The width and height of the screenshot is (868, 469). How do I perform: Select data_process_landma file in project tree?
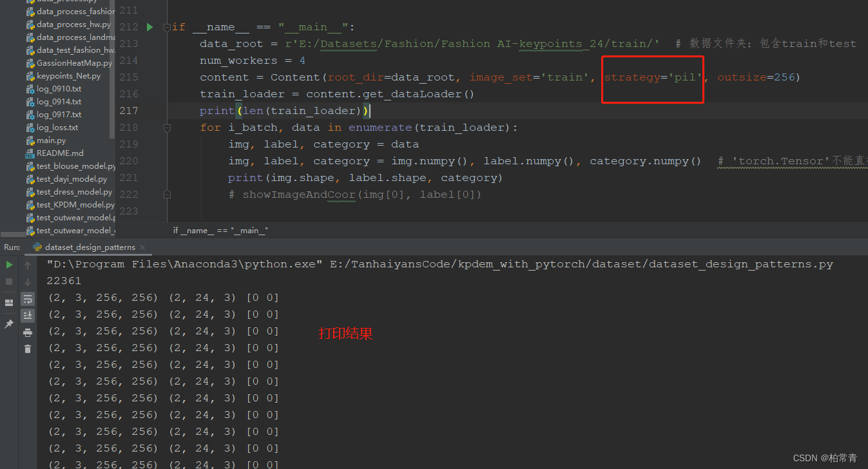coord(76,37)
